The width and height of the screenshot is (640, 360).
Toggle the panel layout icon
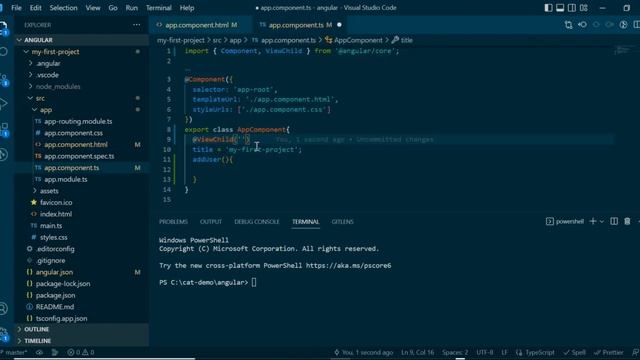(560, 8)
